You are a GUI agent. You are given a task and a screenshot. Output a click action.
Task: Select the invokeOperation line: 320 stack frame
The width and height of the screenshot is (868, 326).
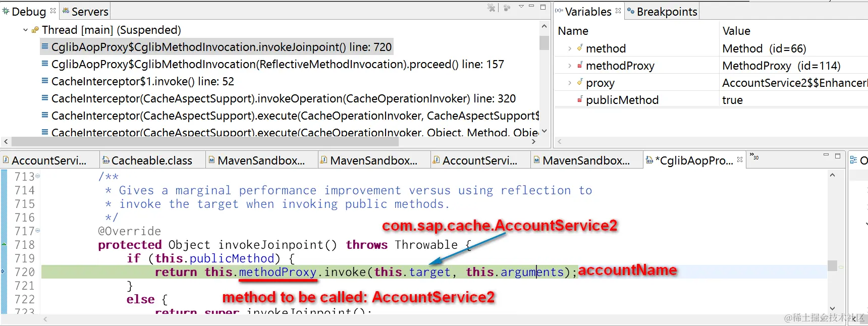click(284, 99)
